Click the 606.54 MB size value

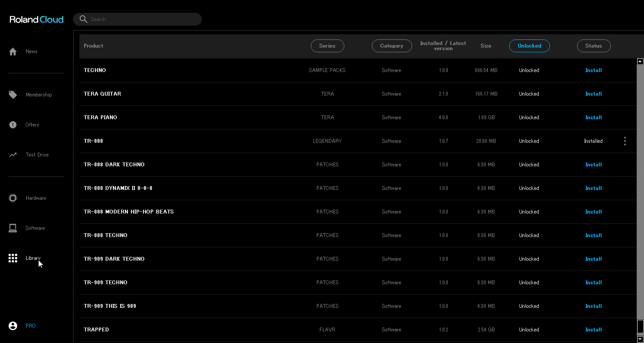(x=486, y=70)
